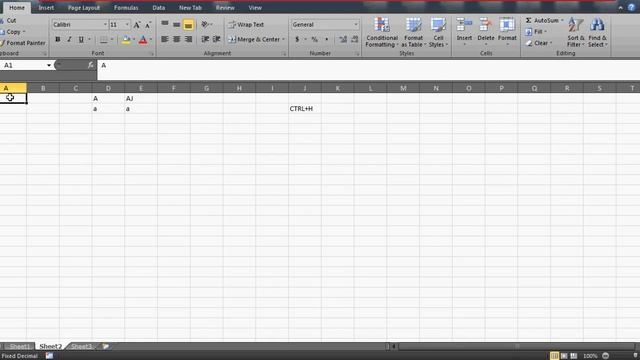The image size is (640, 360).
Task: Toggle Bold formatting
Action: pos(58,40)
